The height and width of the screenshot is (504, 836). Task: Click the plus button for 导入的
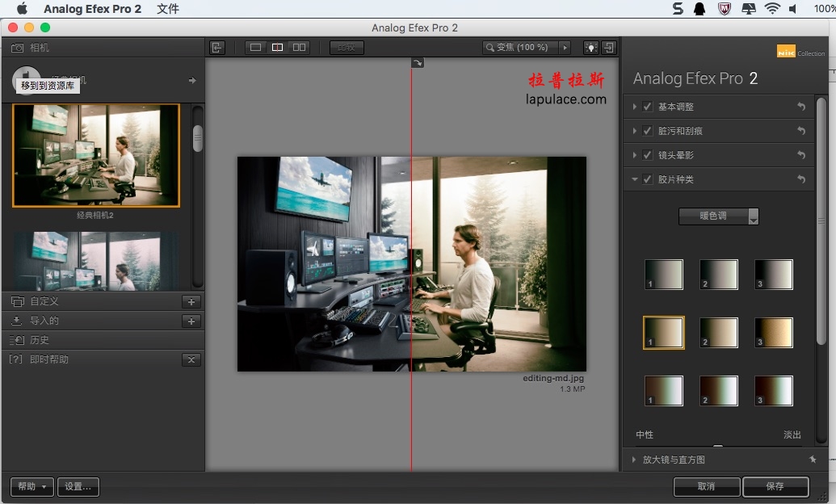[x=191, y=321]
